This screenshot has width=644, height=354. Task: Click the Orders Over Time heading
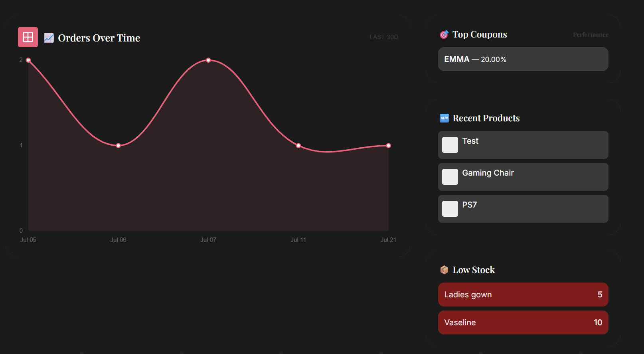click(99, 38)
